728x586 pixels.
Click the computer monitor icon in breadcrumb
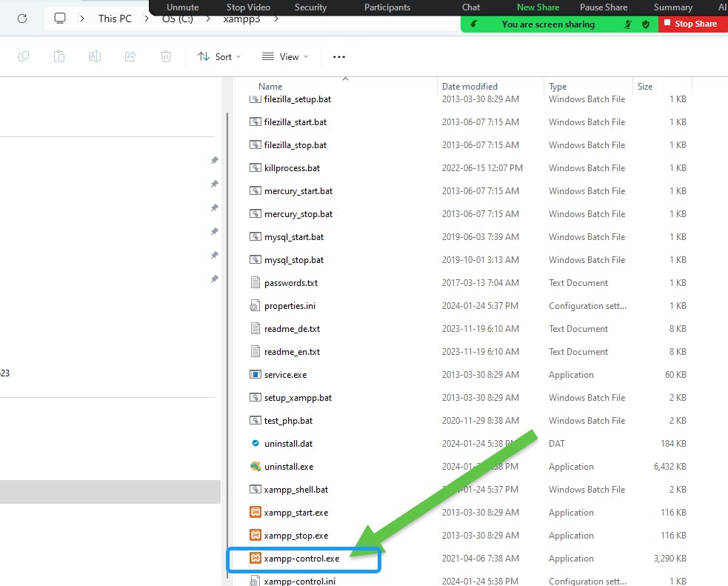[x=60, y=18]
